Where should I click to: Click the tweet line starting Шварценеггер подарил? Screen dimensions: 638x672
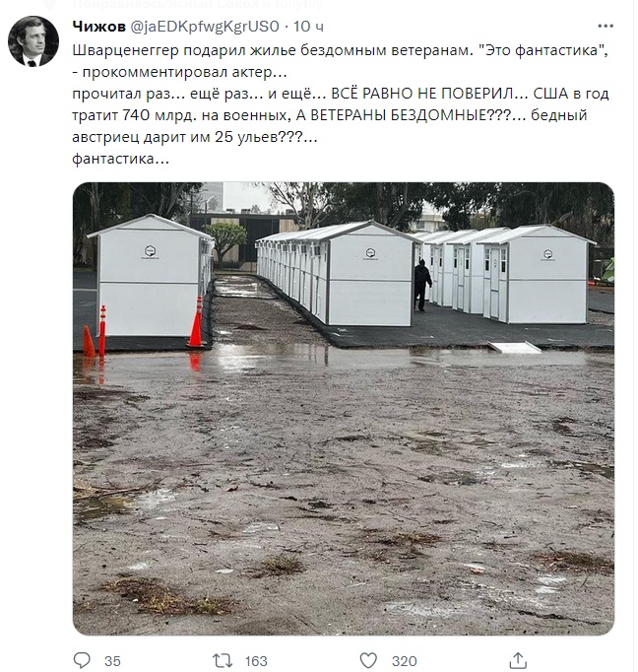tap(341, 50)
